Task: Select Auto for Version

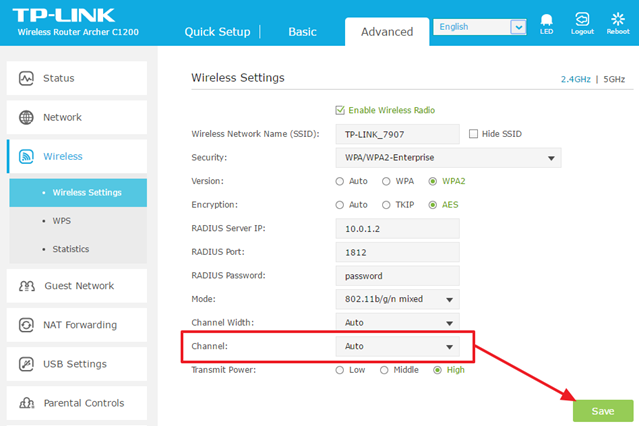Action: (x=339, y=181)
